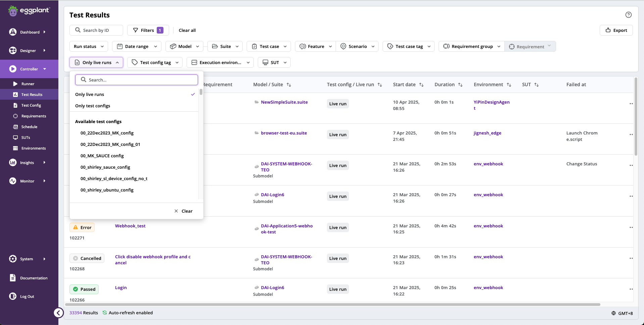Click the dropdown list scrollbar thumb
The image size is (644, 325).
[201, 92]
